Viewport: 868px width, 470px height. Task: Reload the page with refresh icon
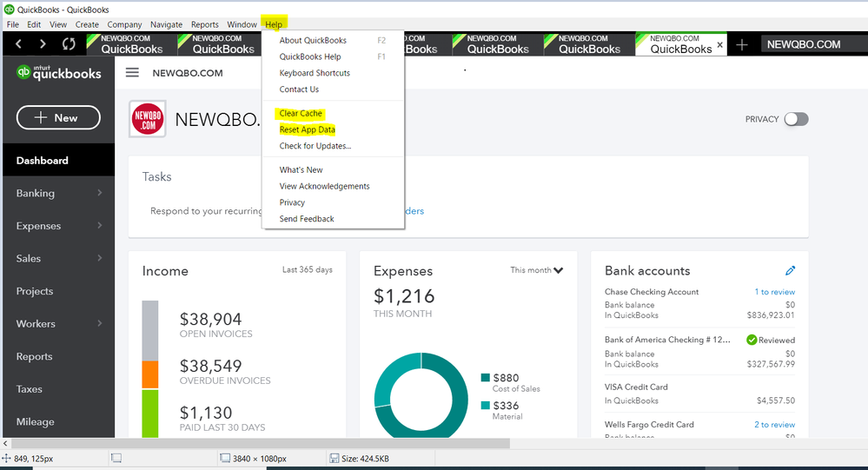pyautogui.click(x=69, y=43)
